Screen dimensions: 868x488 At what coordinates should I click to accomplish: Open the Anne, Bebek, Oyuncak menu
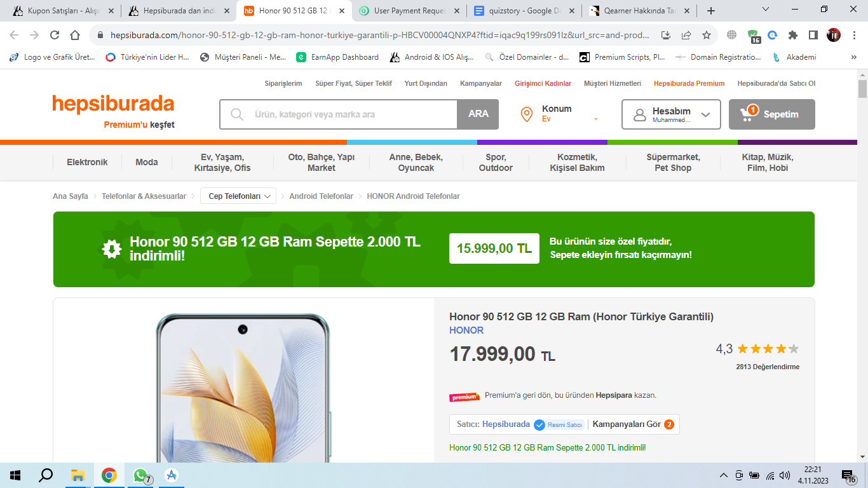point(416,162)
